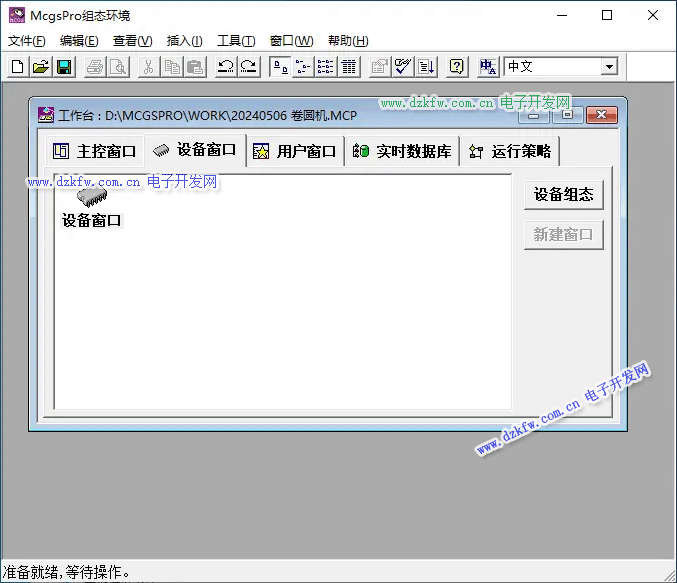Open the 工具(T) menu
This screenshot has height=583, width=677.
click(236, 41)
